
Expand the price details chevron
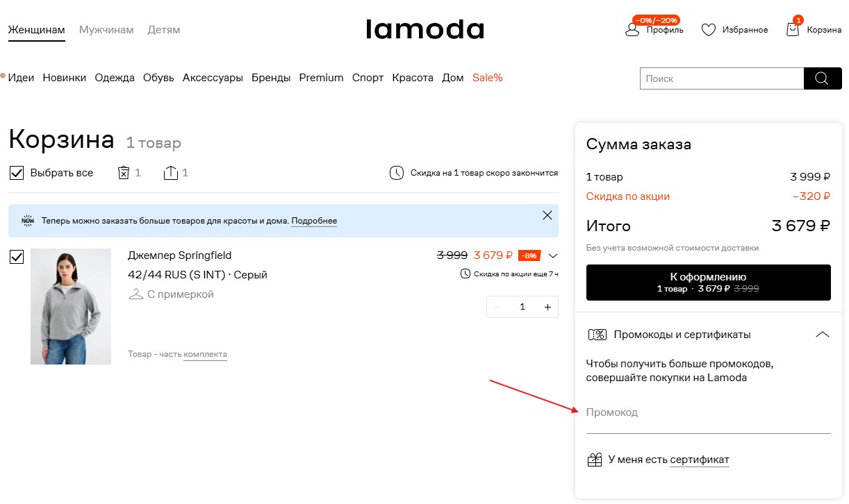(x=553, y=255)
